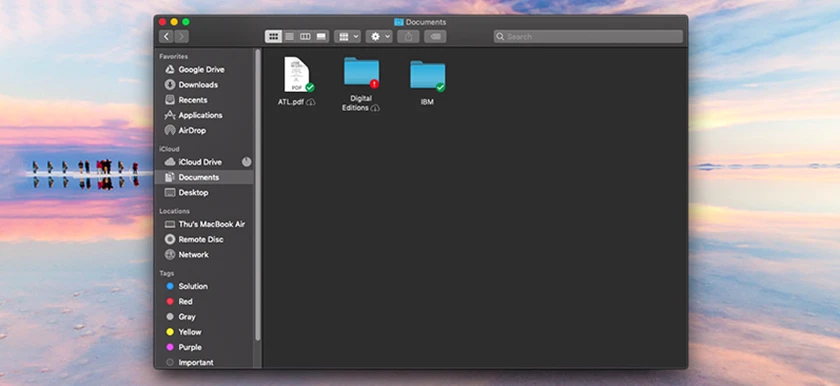Filter by the Gray tag
The height and width of the screenshot is (386, 840).
click(204, 317)
